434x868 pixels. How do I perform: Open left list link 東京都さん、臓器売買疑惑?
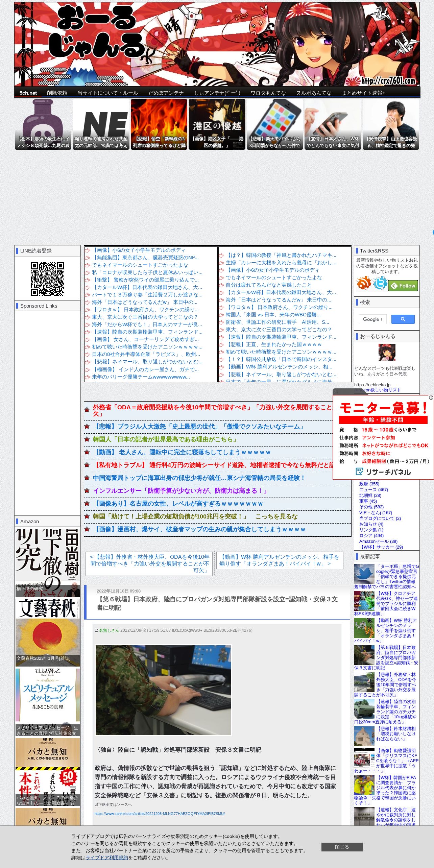click(x=145, y=258)
